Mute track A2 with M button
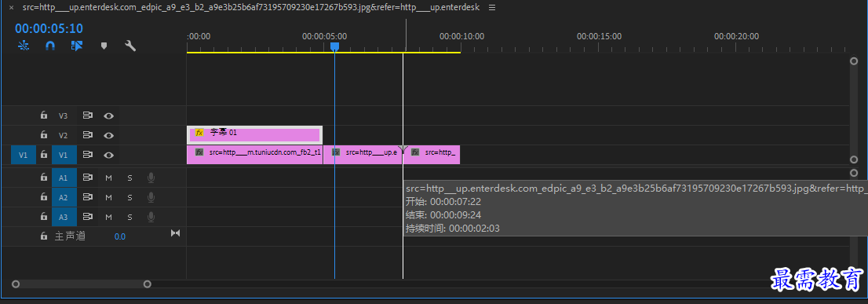Image resolution: width=868 pixels, height=304 pixels. point(108,197)
